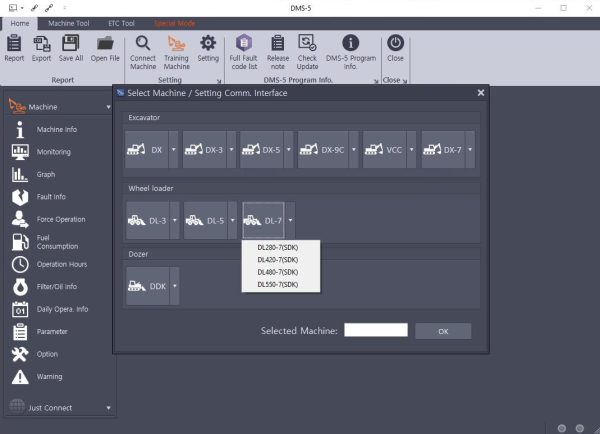This screenshot has height=434, width=600.
Task: Open Daily Opera. Info in sidebar
Action: tap(62, 309)
